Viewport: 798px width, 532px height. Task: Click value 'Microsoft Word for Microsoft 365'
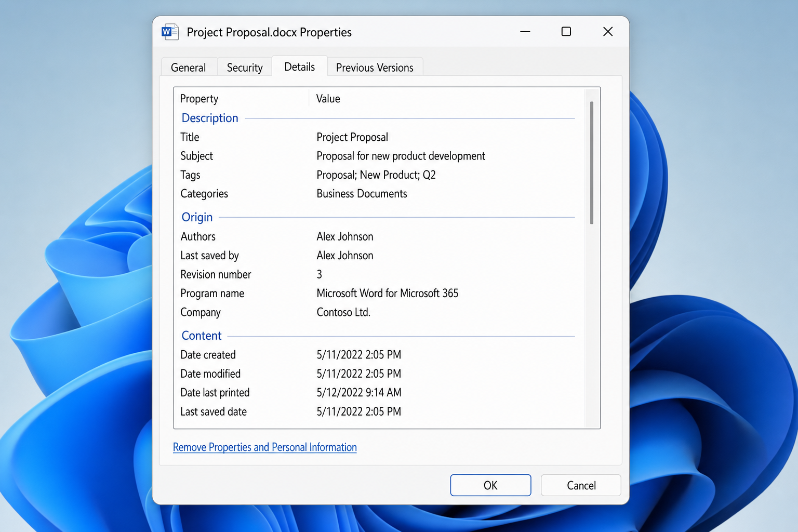pos(388,294)
